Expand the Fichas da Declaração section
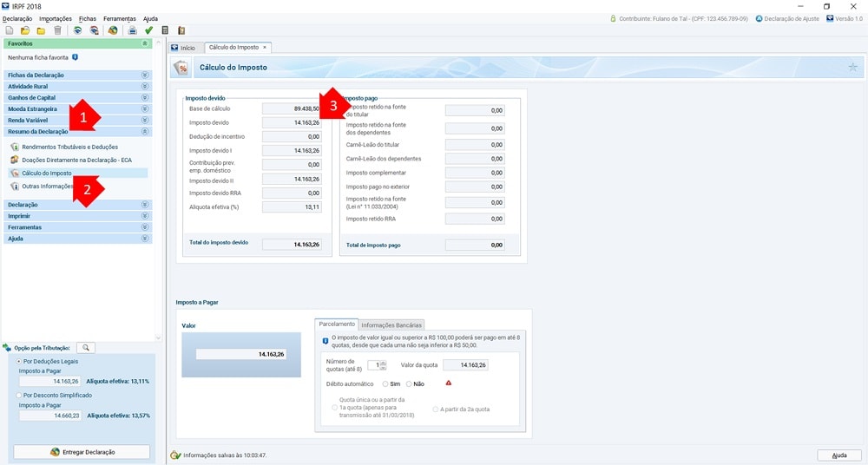 click(145, 75)
